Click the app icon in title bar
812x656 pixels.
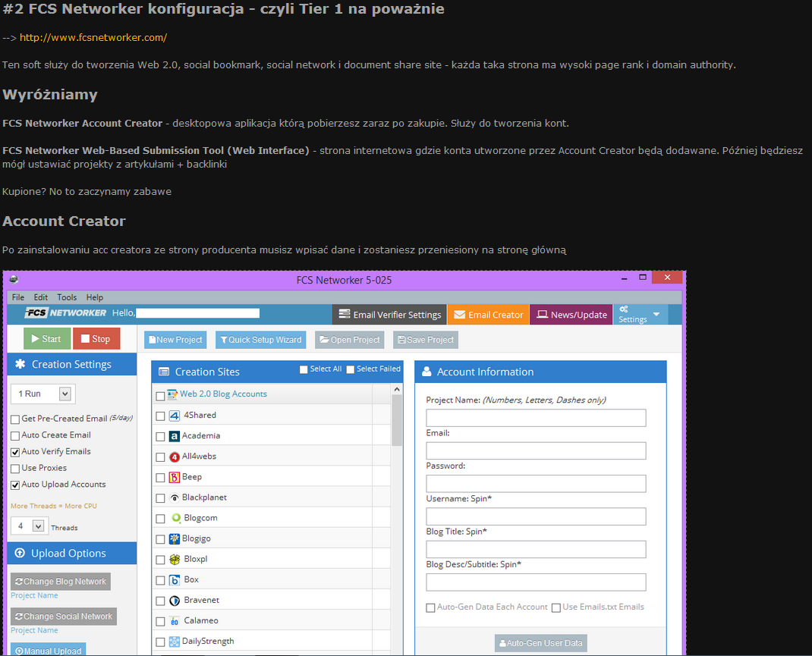pos(14,279)
